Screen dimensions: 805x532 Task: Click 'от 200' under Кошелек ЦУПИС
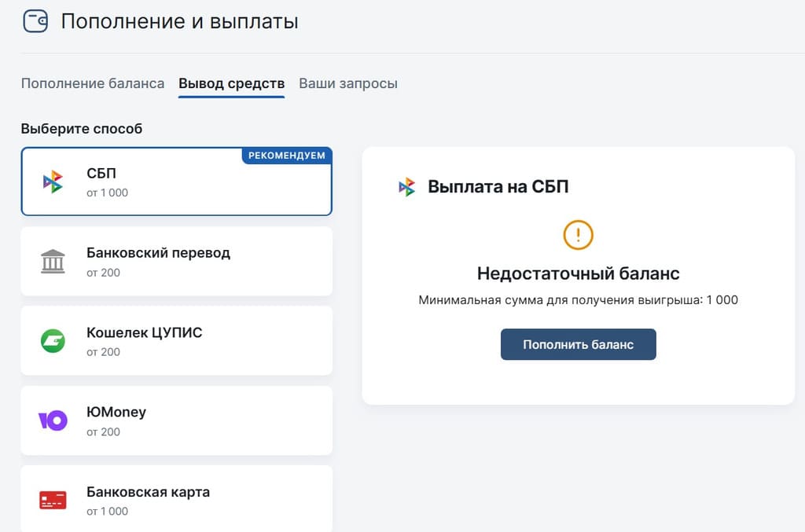point(103,352)
